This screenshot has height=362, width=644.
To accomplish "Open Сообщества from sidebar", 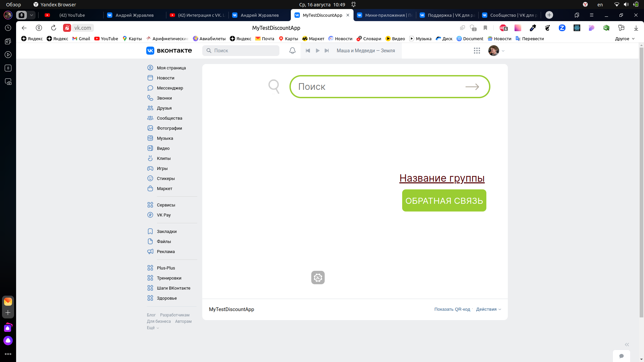I will tap(169, 118).
